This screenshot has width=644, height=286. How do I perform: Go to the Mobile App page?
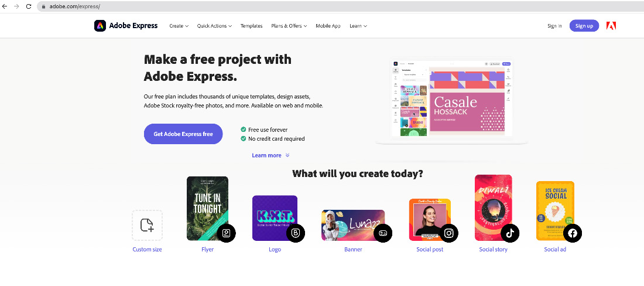pos(328,26)
